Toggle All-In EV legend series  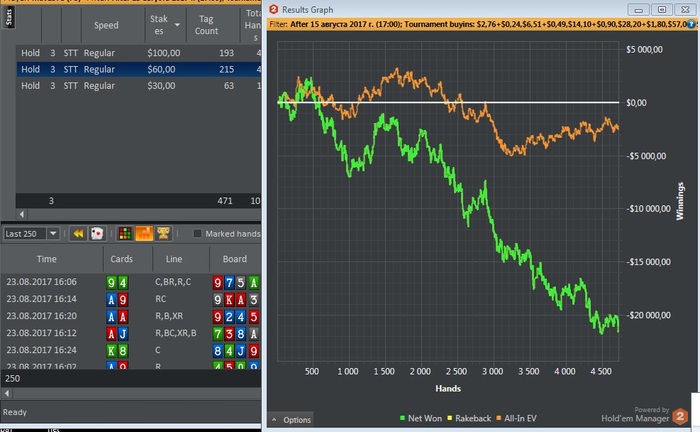[516, 418]
